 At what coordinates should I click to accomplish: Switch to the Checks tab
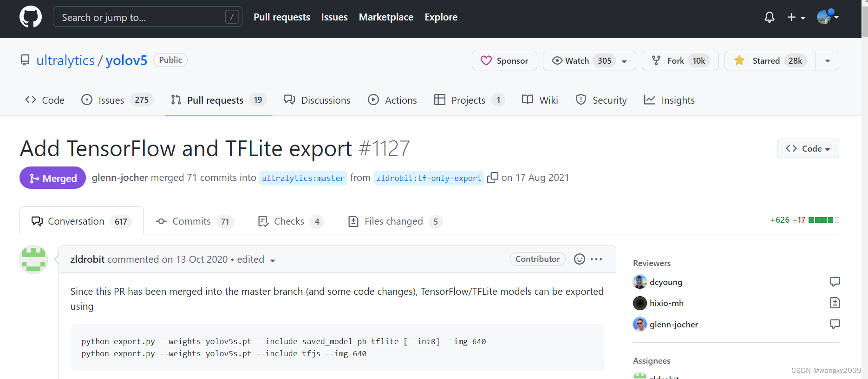[x=290, y=221]
